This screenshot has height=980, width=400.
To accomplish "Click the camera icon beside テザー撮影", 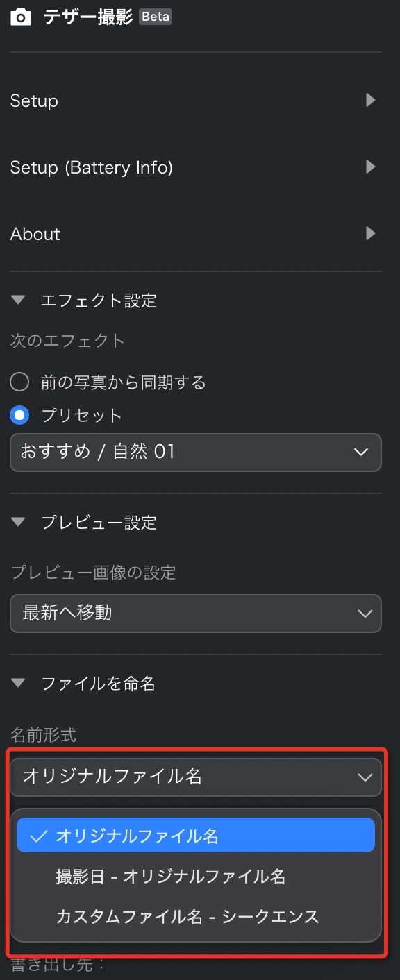I will tap(21, 17).
